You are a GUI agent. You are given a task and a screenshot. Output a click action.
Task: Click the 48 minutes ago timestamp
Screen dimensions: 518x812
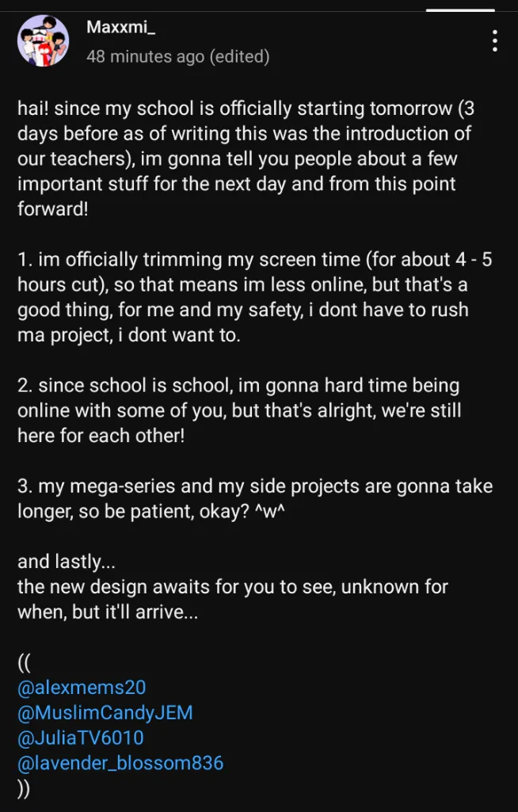146,56
